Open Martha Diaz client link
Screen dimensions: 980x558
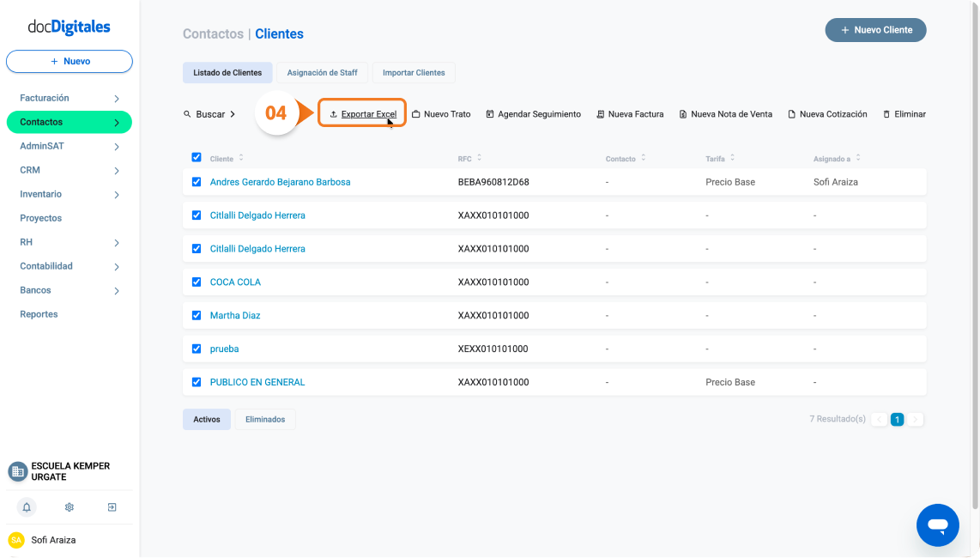pos(235,315)
